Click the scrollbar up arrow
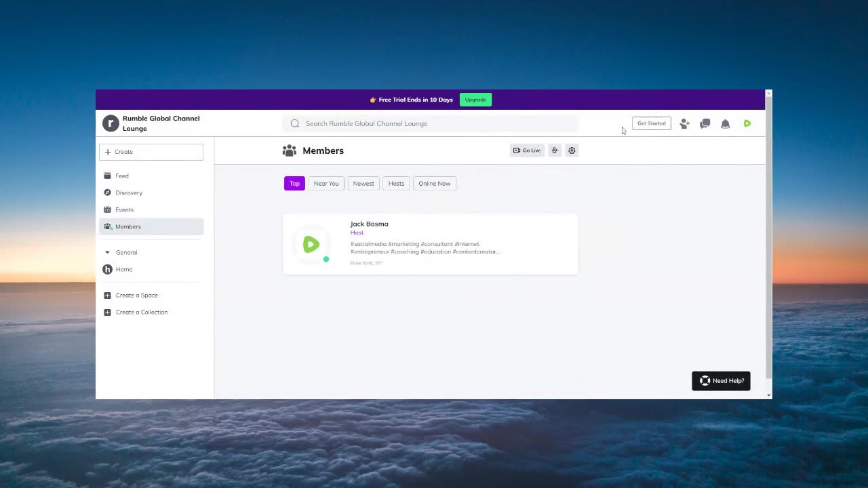Viewport: 868px width, 488px height. click(768, 93)
